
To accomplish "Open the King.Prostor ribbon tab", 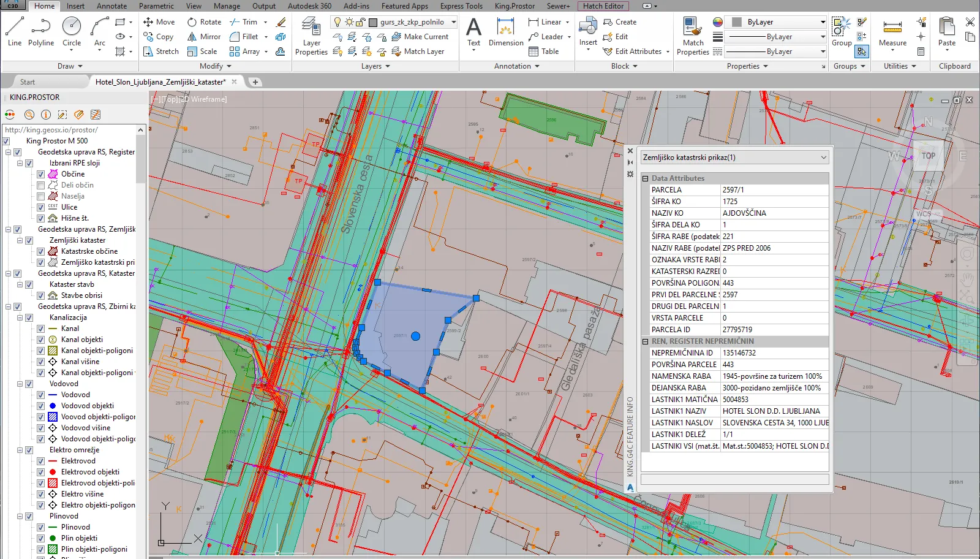I will pyautogui.click(x=514, y=6).
